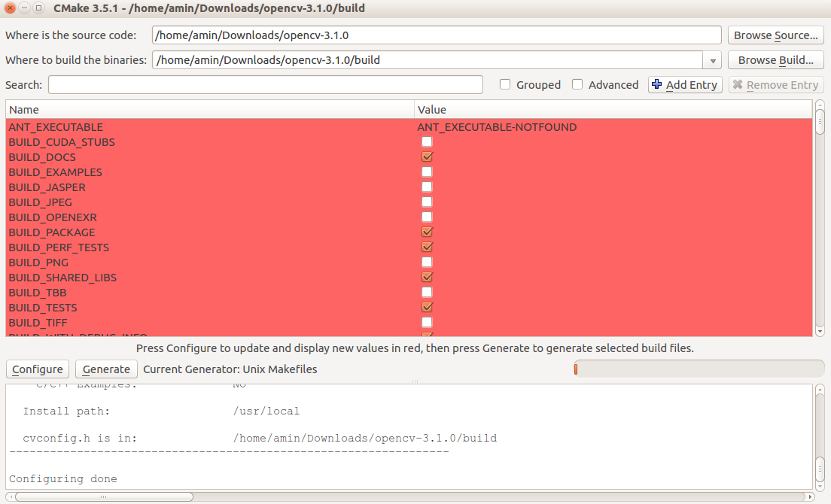This screenshot has height=504, width=831.
Task: Click the source code path field
Action: pos(436,35)
